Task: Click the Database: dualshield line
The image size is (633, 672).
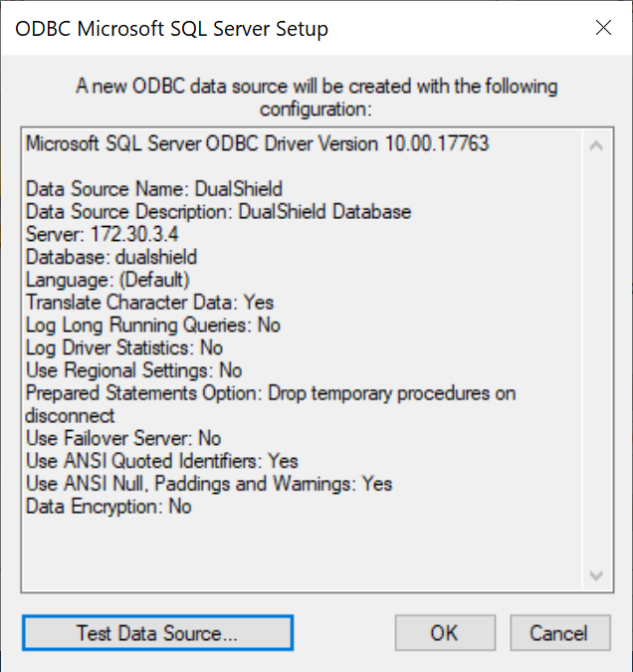Action: coord(111,257)
